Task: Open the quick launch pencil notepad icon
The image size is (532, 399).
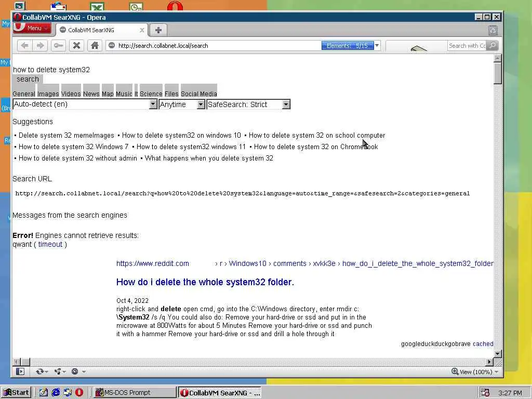Action: [43, 393]
